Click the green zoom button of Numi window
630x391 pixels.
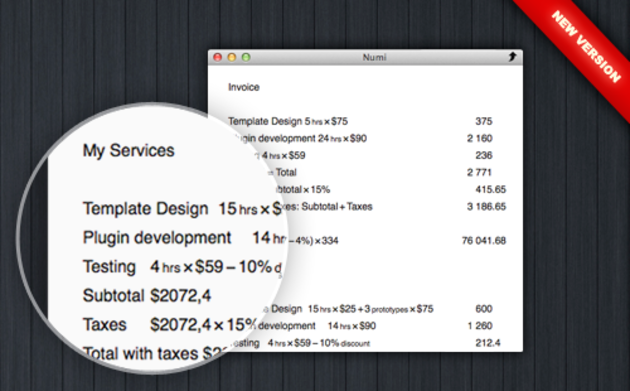246,57
